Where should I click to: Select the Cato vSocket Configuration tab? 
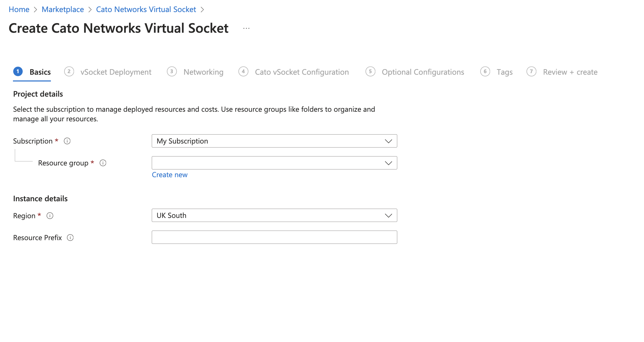[302, 72]
